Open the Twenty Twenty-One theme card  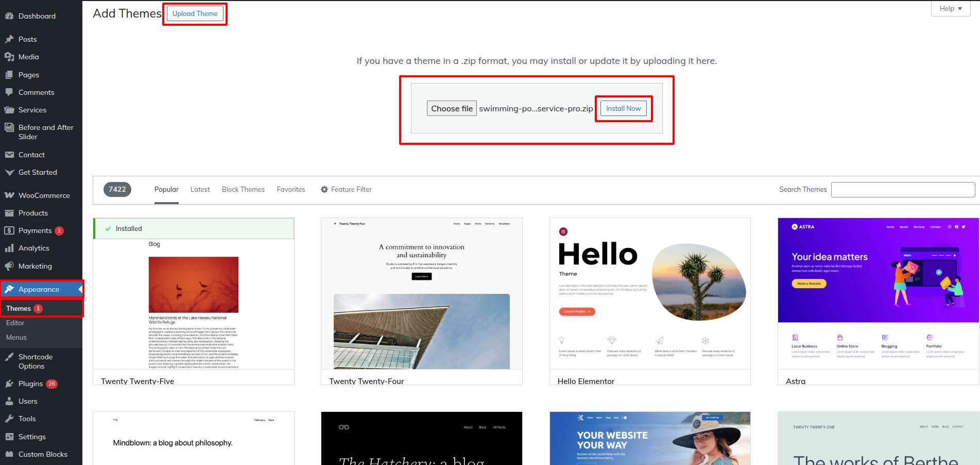click(x=879, y=438)
